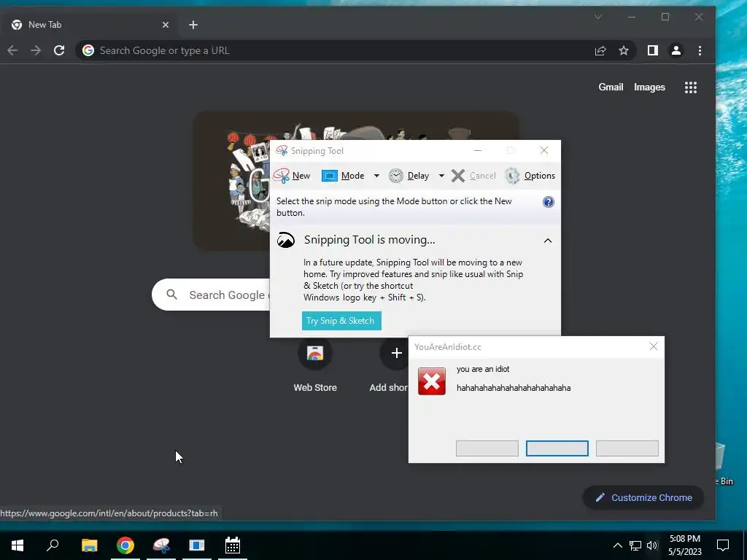Minimize the Snipping Tool window

[x=478, y=150]
